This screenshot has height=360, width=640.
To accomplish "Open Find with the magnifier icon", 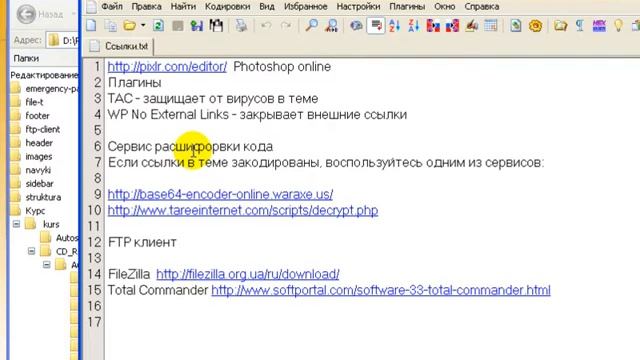I will click(311, 26).
